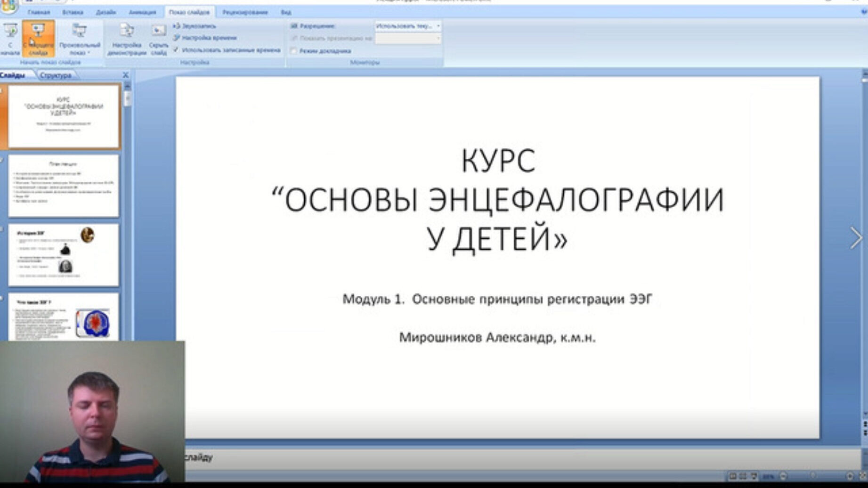
Task: Switch to slide sorter view icon
Action: pos(743,476)
